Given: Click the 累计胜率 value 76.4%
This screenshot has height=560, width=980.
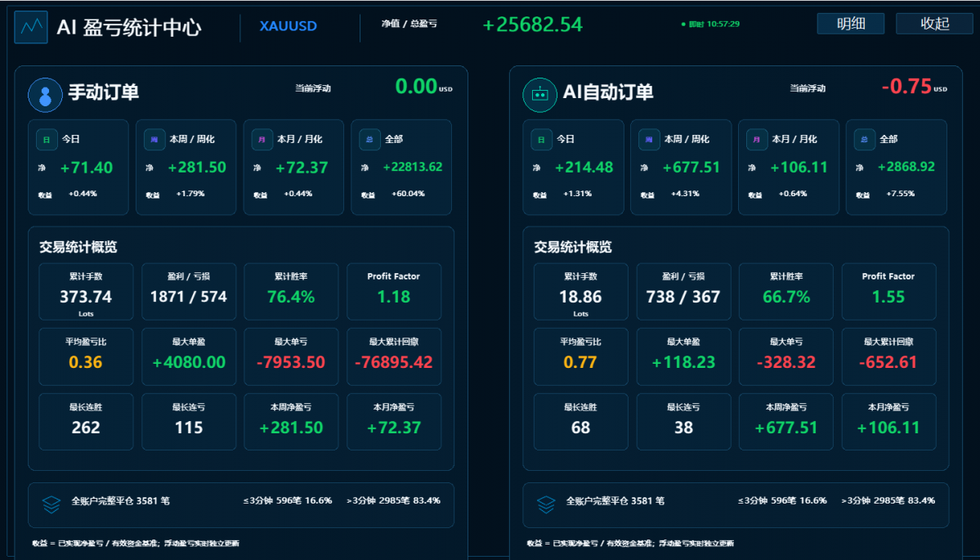Looking at the screenshot, I should tap(291, 297).
